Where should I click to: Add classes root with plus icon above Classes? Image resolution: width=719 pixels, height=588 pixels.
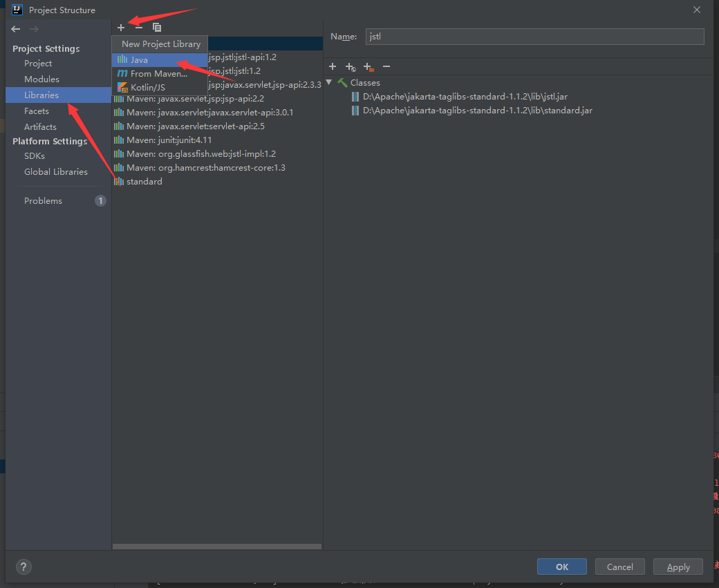click(333, 67)
